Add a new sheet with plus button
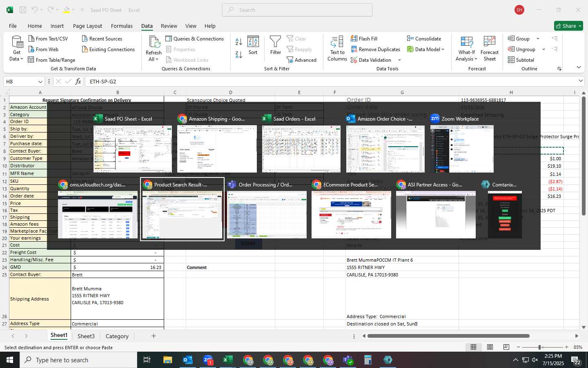This screenshot has height=368, width=588. 154,336
